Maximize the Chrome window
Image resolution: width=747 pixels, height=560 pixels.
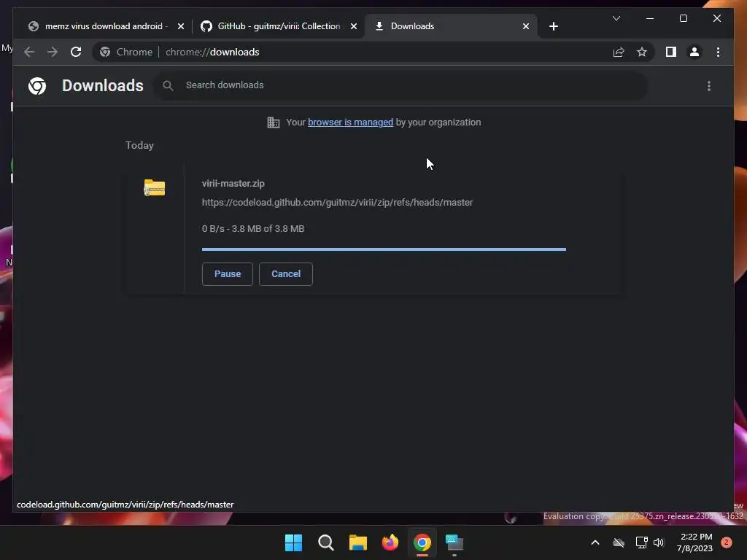683,18
